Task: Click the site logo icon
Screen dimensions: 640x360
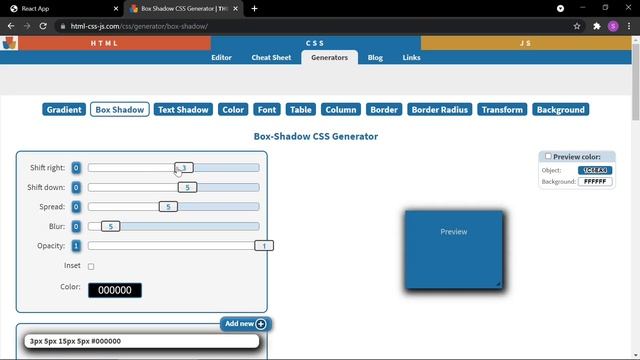Action: 9,43
